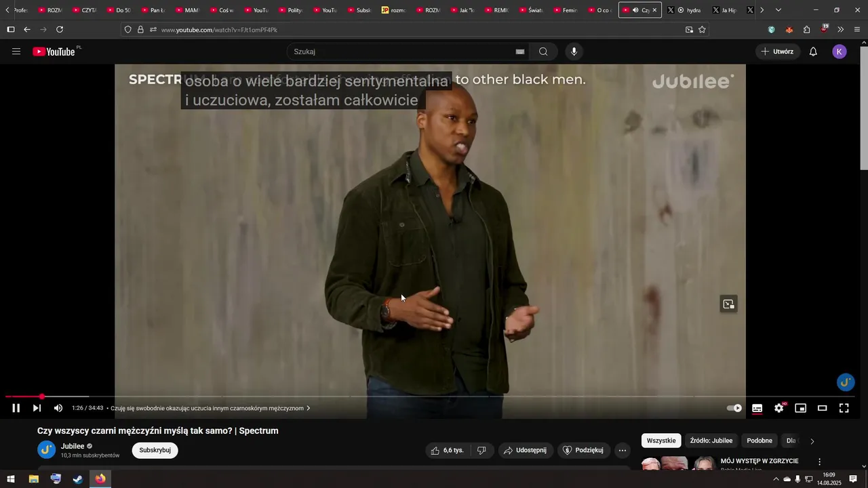Click the search magnifier button
868x488 pixels.
coord(543,52)
